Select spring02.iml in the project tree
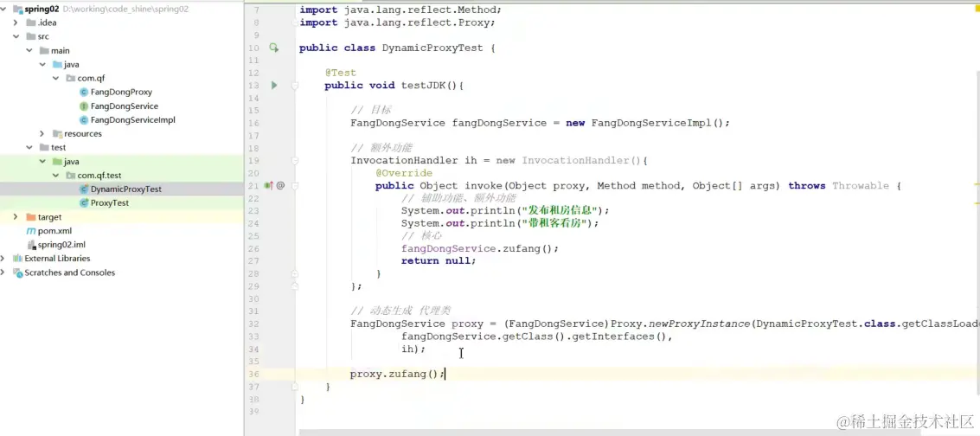Screen dimensions: 980x436 pyautogui.click(x=121, y=245)
